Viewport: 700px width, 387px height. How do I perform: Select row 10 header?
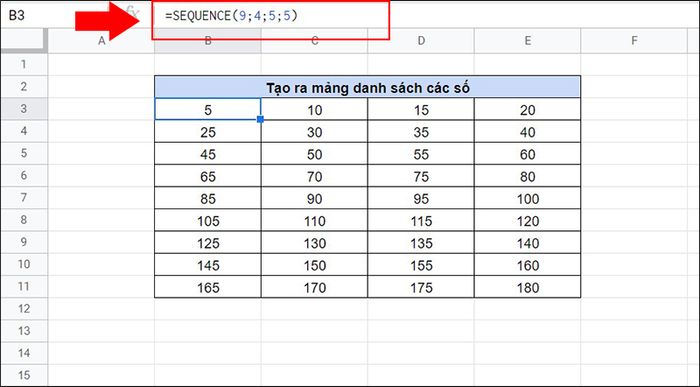point(24,264)
